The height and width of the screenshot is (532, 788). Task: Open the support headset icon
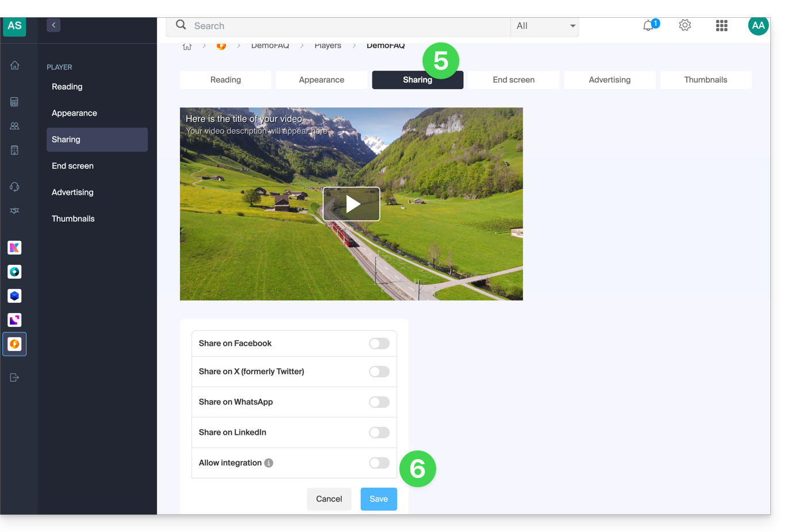tap(15, 187)
